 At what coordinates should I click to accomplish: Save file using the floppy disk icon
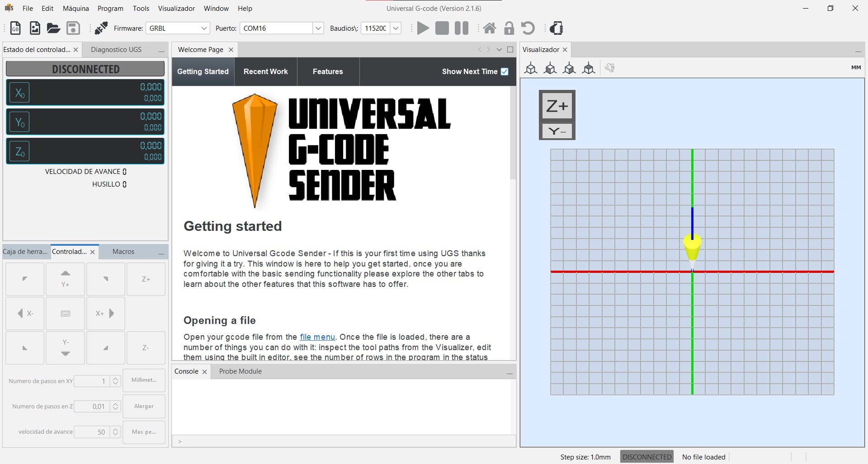click(x=73, y=28)
